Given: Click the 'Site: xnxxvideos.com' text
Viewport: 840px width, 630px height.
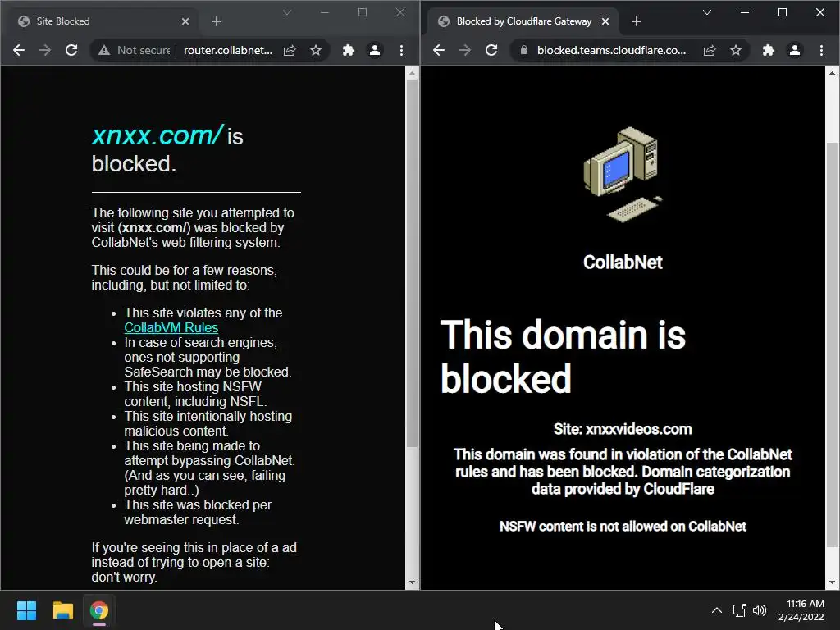Looking at the screenshot, I should point(623,429).
